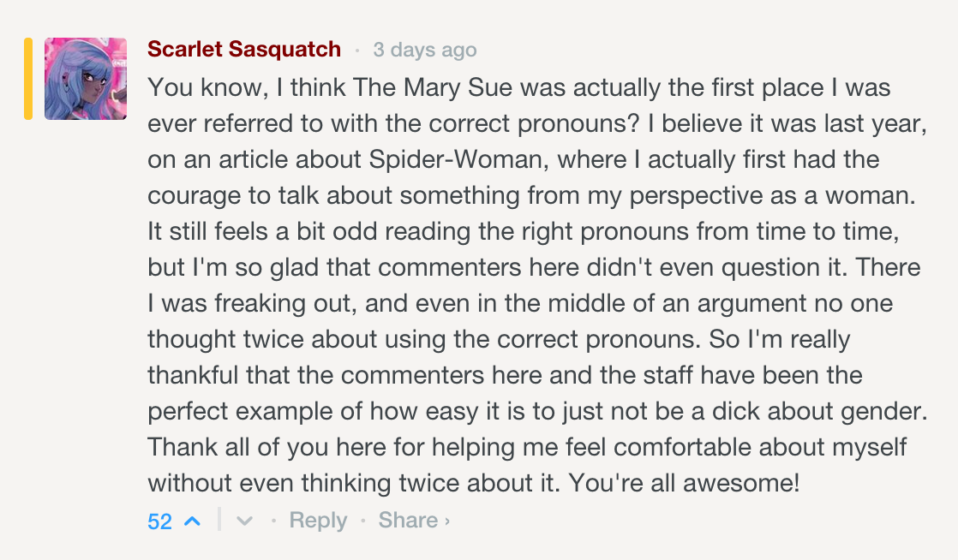The height and width of the screenshot is (560, 958).
Task: Open Scarlet Sasquatch's avatar picture
Action: pos(86,79)
